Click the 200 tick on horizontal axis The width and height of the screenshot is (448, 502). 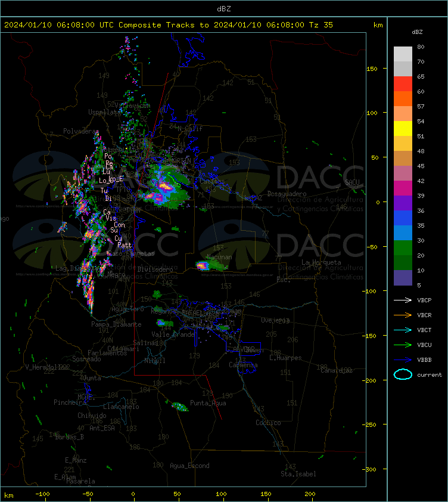click(x=310, y=494)
